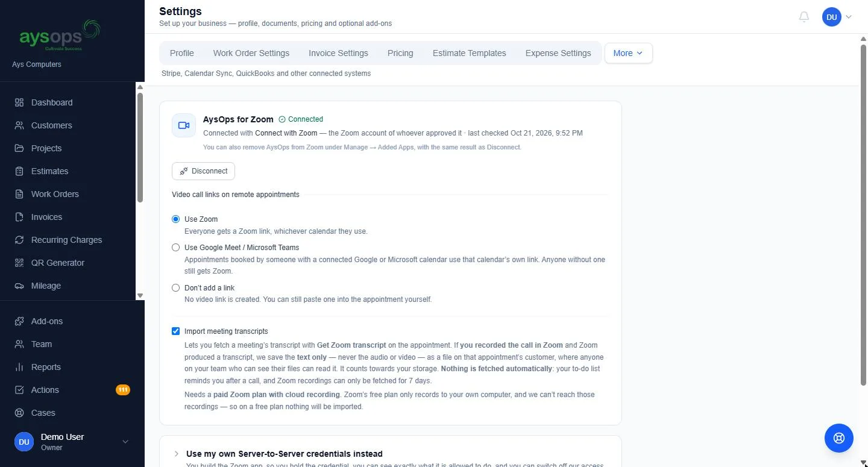Choose the Don't add a link option
Viewport: 868px width, 467px height.
click(176, 288)
